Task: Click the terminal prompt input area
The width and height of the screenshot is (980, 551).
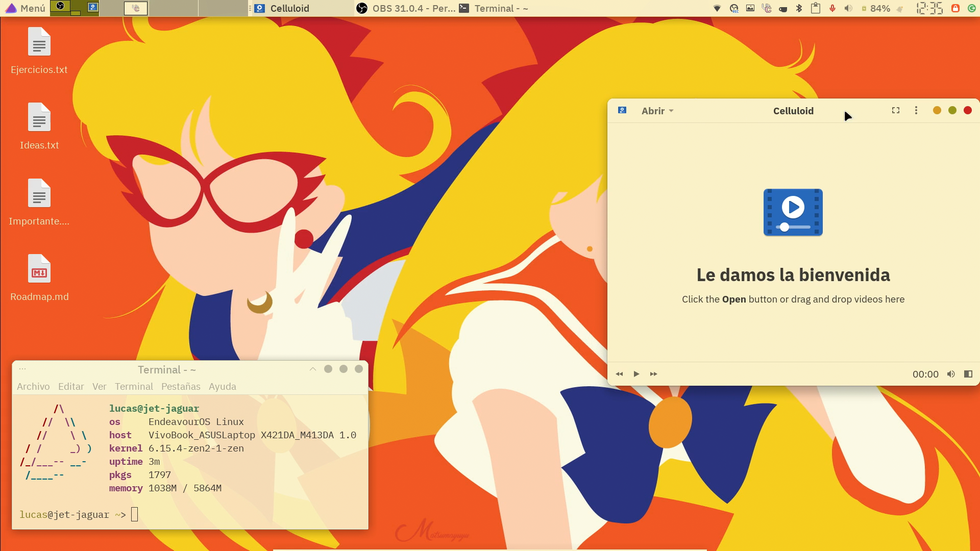Action: point(134,514)
